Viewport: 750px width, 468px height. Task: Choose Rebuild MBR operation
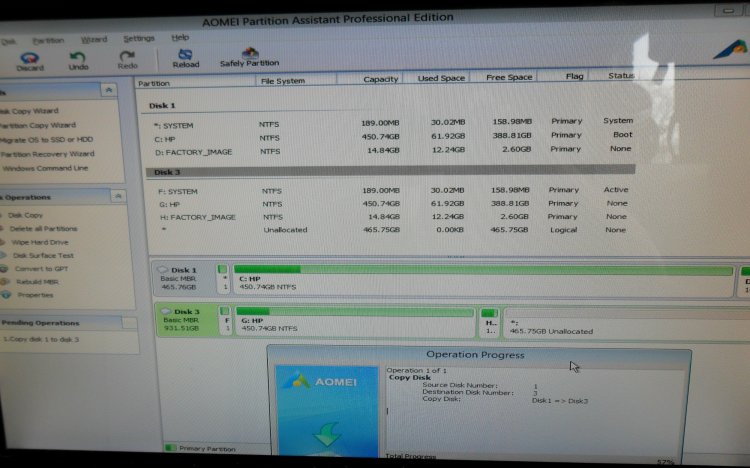(x=37, y=282)
